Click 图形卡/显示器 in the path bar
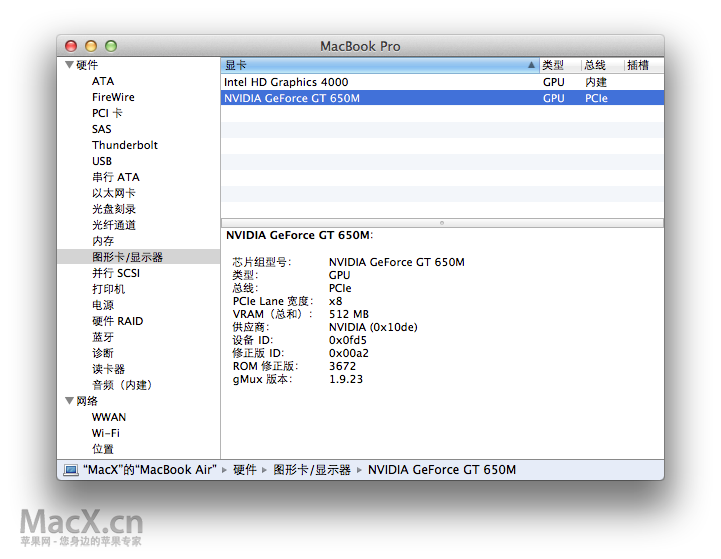Viewport: 721px width, 559px height. (312, 470)
